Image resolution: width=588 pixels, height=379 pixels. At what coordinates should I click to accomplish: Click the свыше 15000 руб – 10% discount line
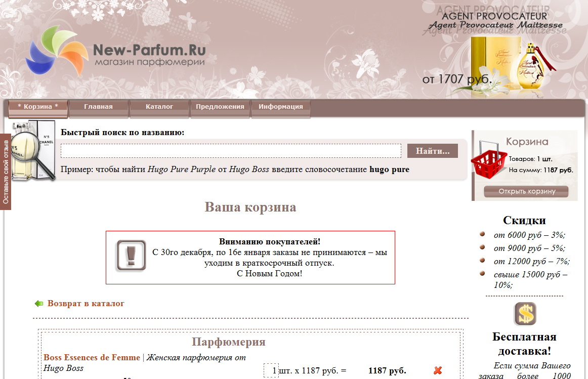pos(531,280)
